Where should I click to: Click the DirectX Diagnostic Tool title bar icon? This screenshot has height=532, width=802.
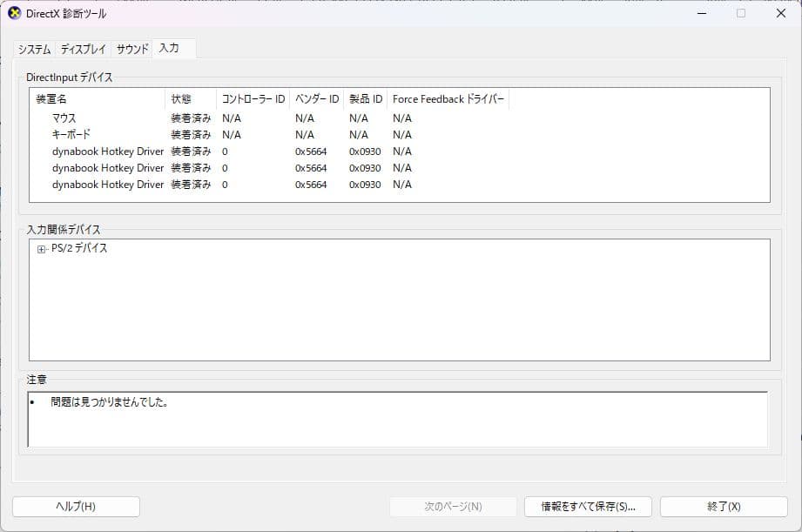click(x=11, y=13)
